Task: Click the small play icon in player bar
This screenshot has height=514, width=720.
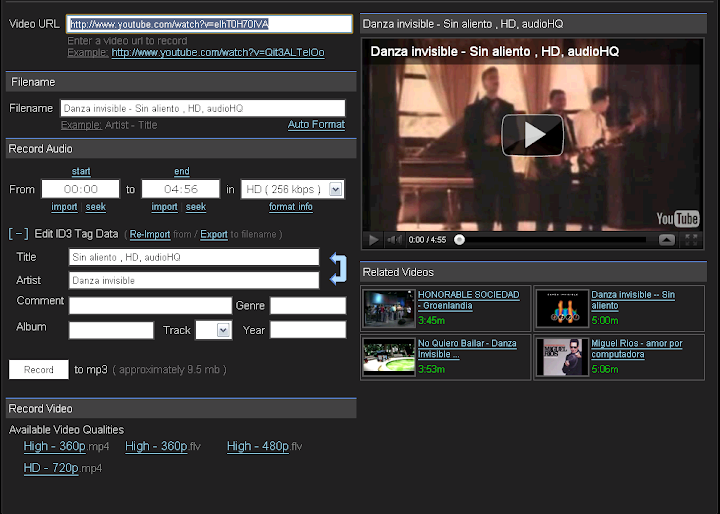Action: [x=373, y=240]
